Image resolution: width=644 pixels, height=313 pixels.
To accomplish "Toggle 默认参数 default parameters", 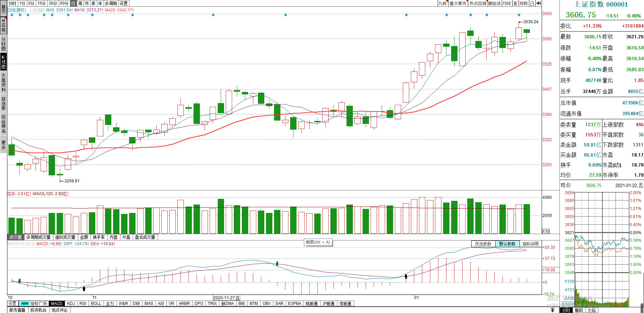I will coord(507,244).
